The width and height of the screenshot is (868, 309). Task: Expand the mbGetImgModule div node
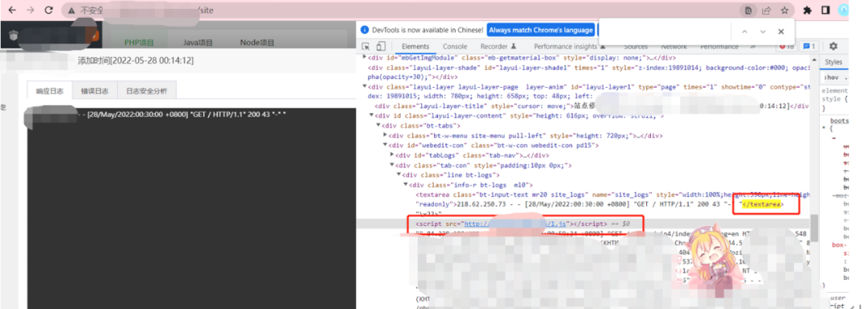(364, 57)
